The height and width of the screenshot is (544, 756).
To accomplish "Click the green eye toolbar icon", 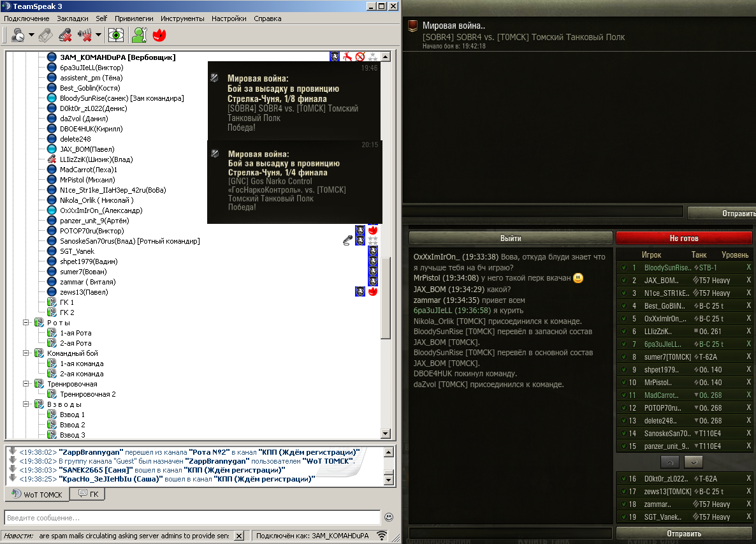I will point(115,35).
